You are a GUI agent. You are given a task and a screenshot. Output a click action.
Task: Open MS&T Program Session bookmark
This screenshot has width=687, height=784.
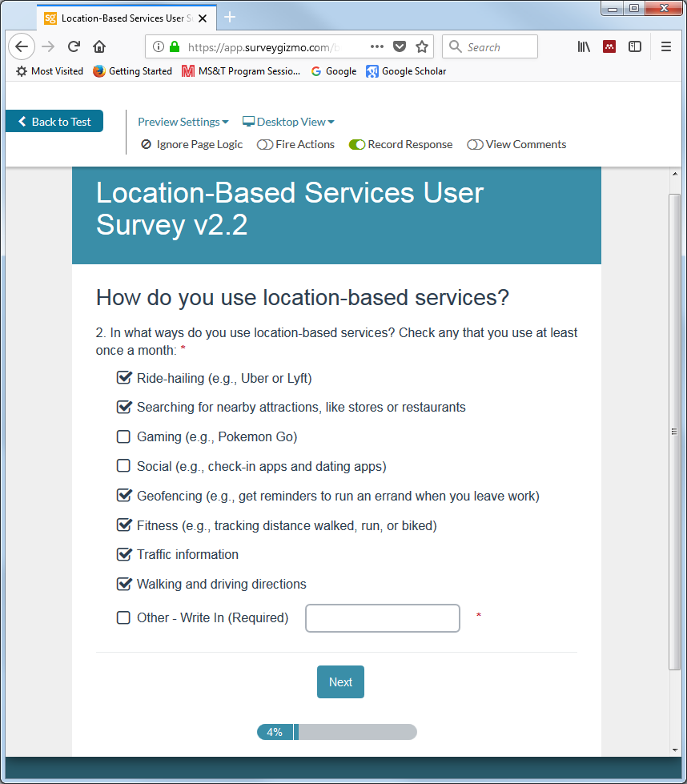[241, 71]
